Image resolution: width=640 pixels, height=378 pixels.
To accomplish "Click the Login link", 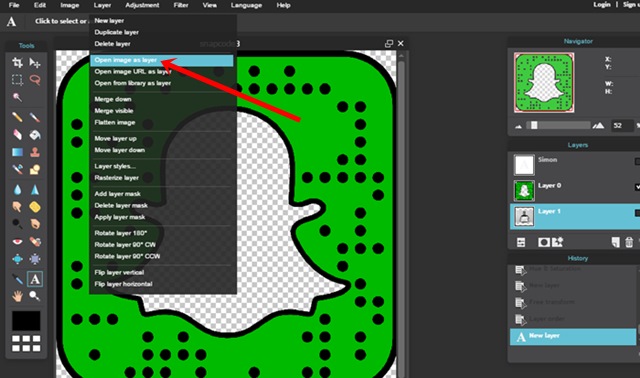I will 602,4.
